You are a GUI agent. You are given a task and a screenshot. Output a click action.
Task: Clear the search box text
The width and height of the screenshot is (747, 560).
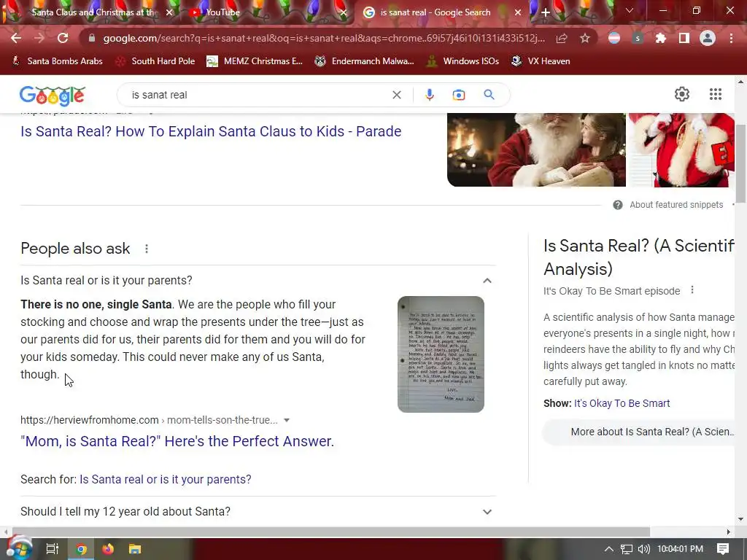[x=396, y=95]
